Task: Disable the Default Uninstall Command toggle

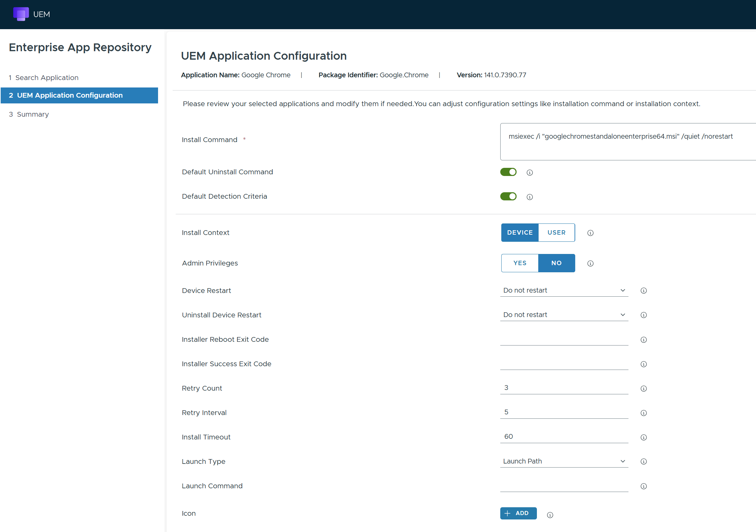Action: pos(508,172)
